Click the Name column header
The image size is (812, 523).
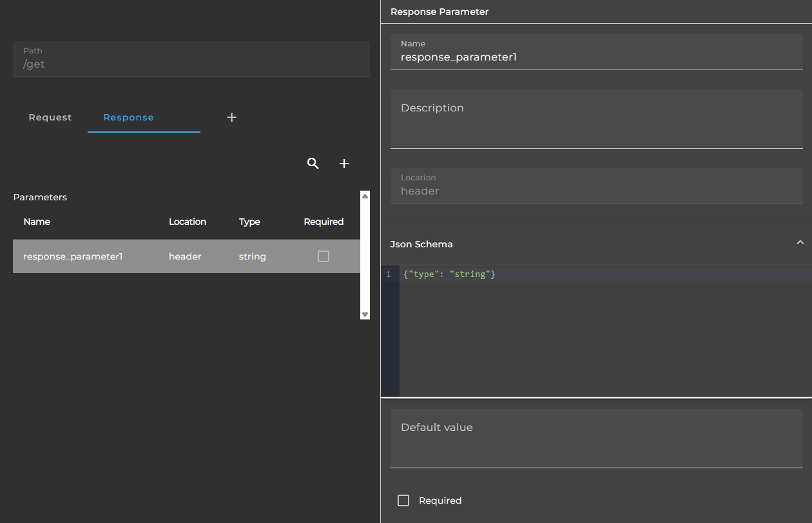37,222
